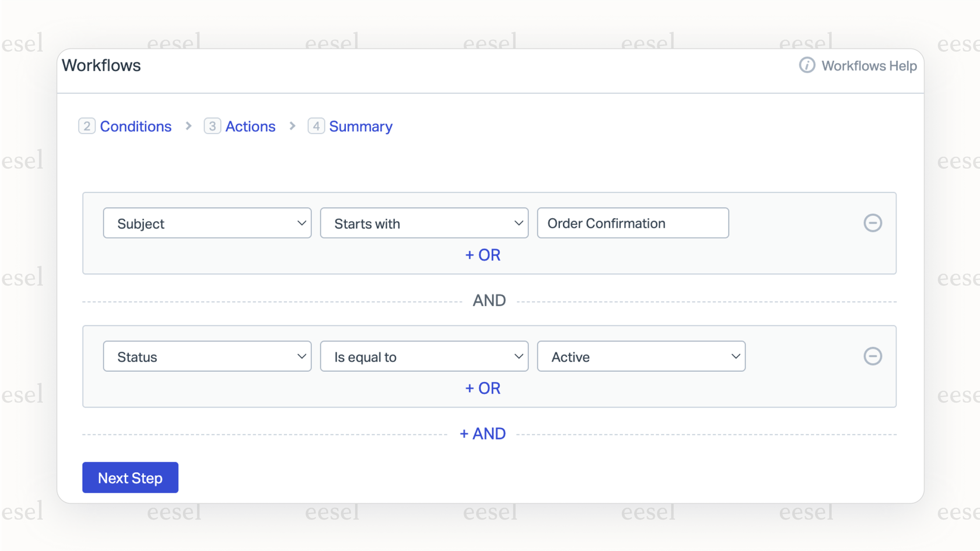
Task: Add an OR condition under Subject
Action: pos(482,255)
